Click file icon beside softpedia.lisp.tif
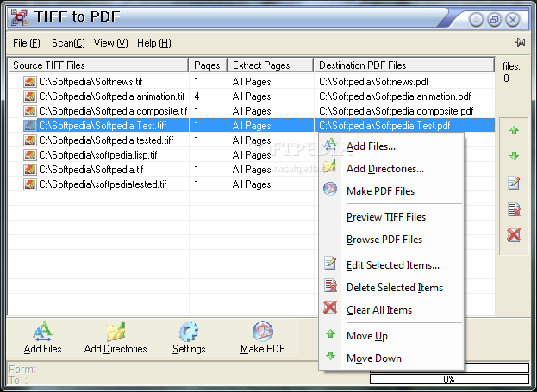The width and height of the screenshot is (537, 392). click(30, 155)
